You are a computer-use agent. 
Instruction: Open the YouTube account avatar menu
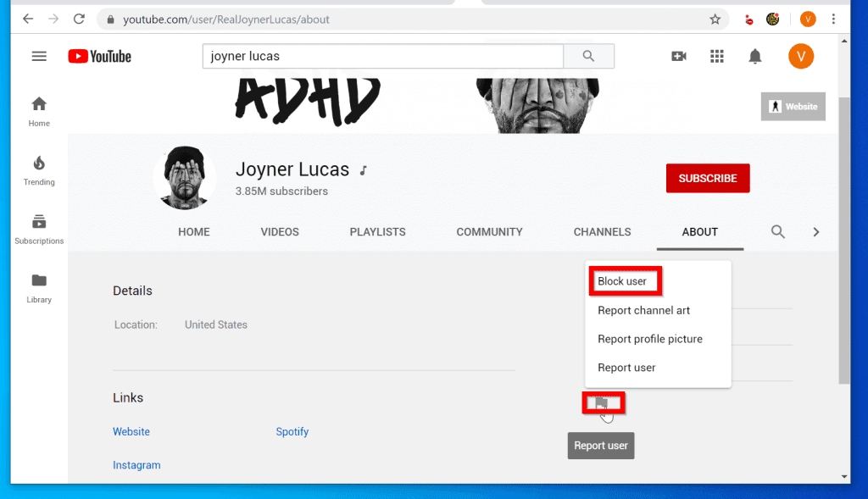click(x=801, y=57)
